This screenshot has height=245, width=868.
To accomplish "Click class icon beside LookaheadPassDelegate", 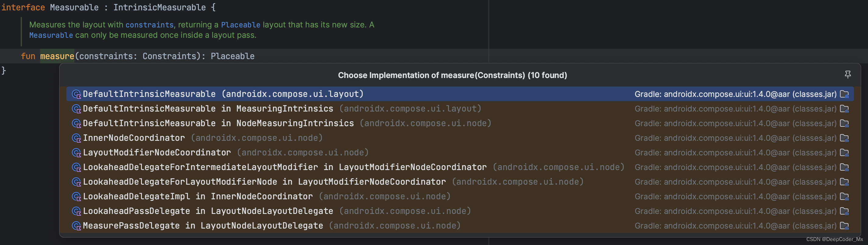I will click(76, 211).
